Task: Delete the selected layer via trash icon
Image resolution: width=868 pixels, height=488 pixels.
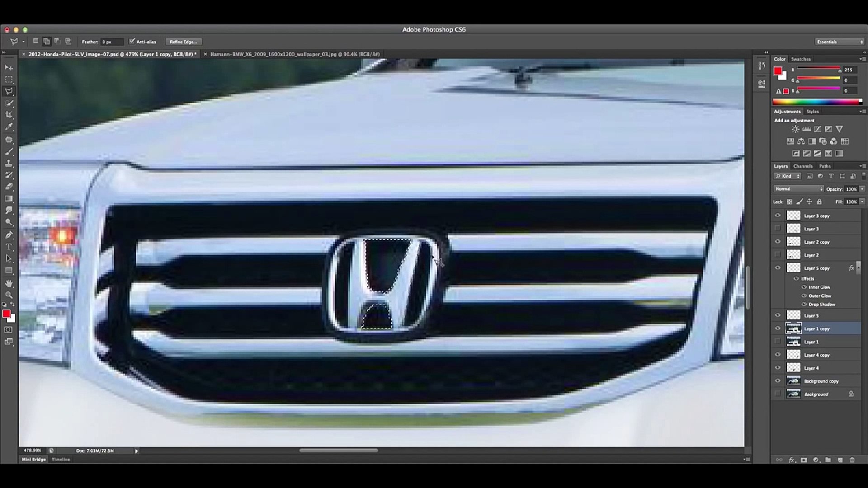Action: (852, 460)
